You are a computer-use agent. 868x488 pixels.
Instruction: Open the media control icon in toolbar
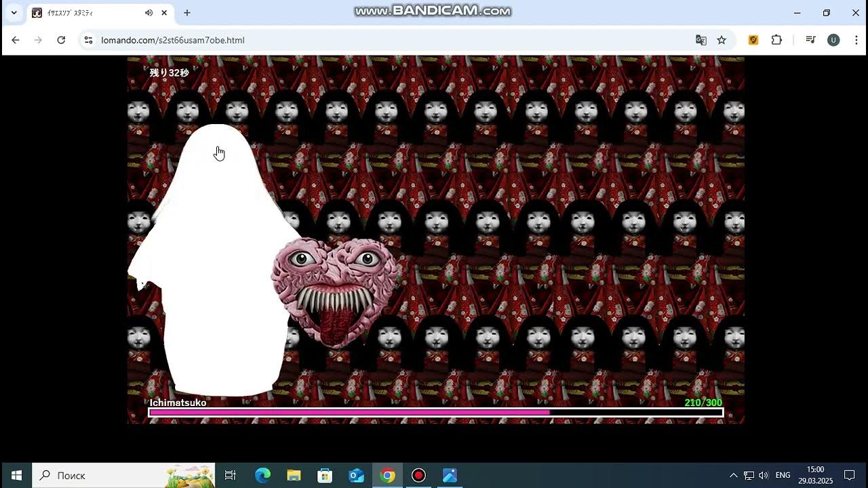tap(810, 40)
